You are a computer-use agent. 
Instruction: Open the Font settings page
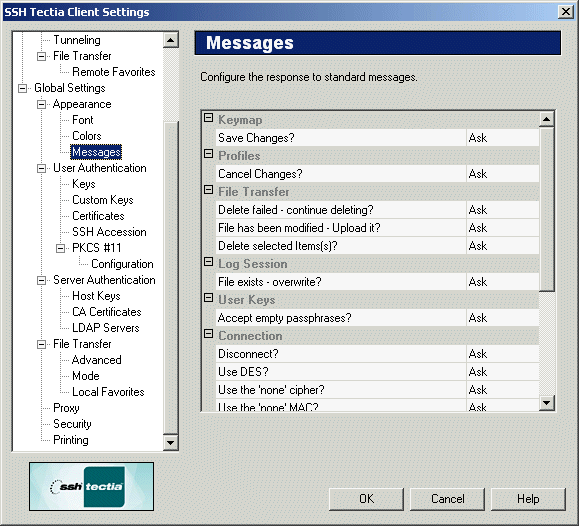pyautogui.click(x=83, y=120)
